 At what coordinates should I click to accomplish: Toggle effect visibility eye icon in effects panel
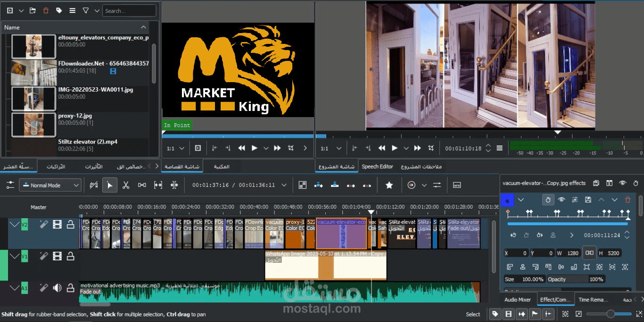[x=561, y=200]
